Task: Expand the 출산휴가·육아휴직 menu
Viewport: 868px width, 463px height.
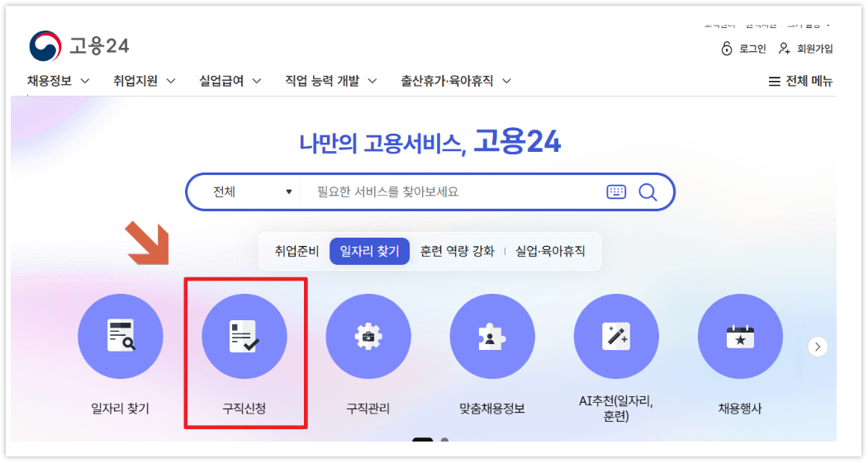Action: (456, 81)
